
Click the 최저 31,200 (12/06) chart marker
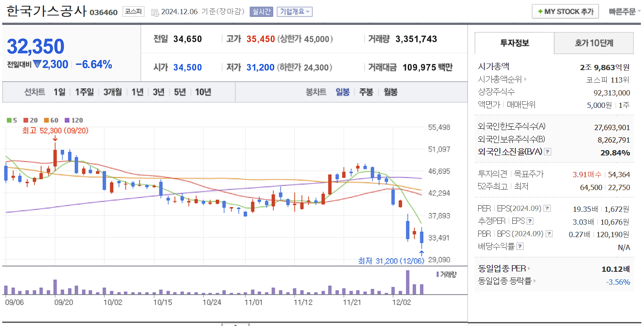(x=391, y=261)
